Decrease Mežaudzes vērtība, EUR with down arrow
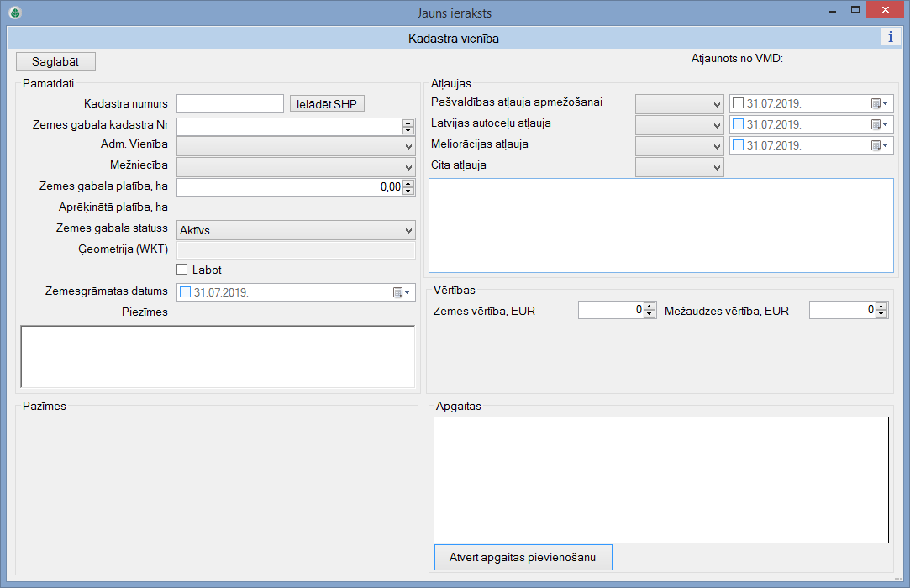 (x=881, y=314)
